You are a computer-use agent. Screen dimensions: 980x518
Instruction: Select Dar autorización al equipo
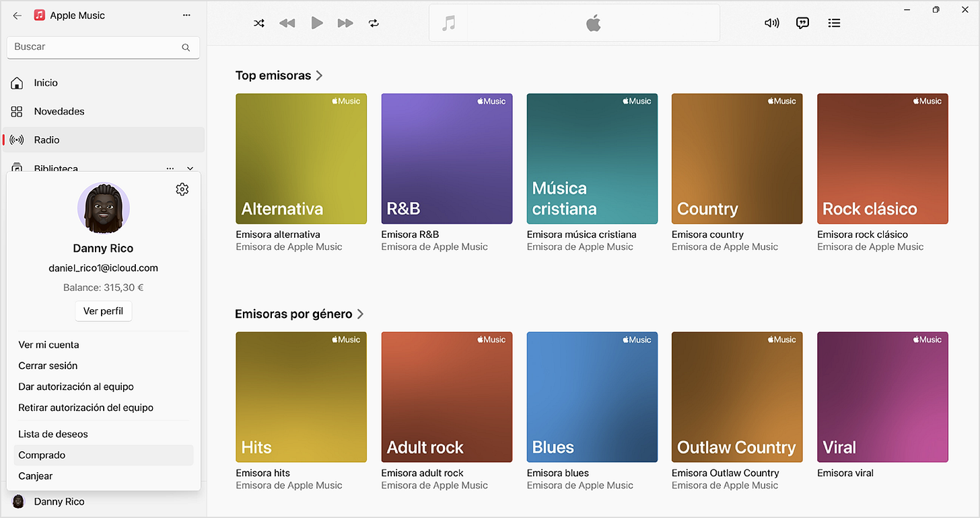click(104, 387)
